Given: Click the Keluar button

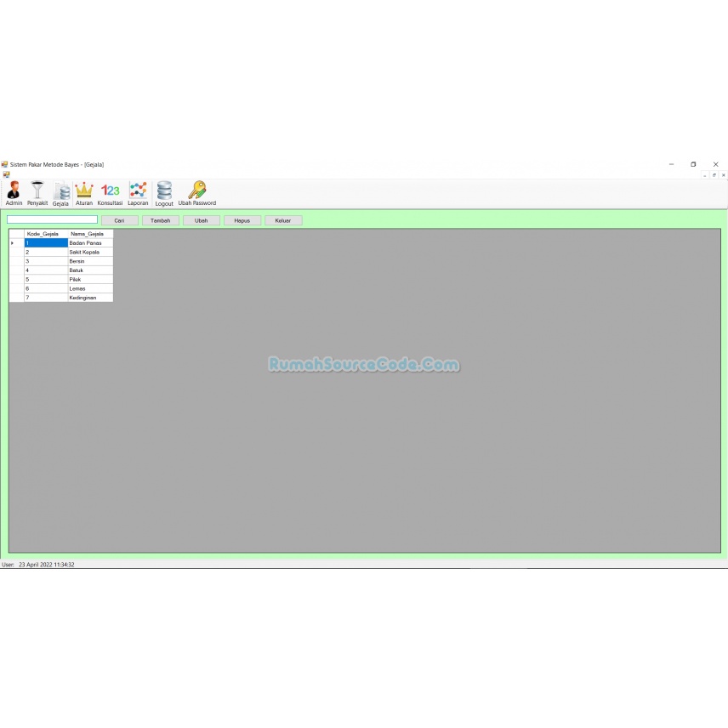Looking at the screenshot, I should pos(283,220).
